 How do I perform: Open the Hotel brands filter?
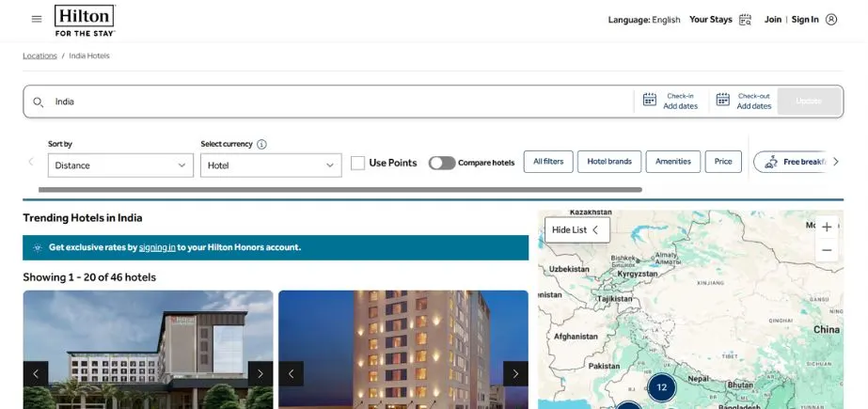click(609, 162)
